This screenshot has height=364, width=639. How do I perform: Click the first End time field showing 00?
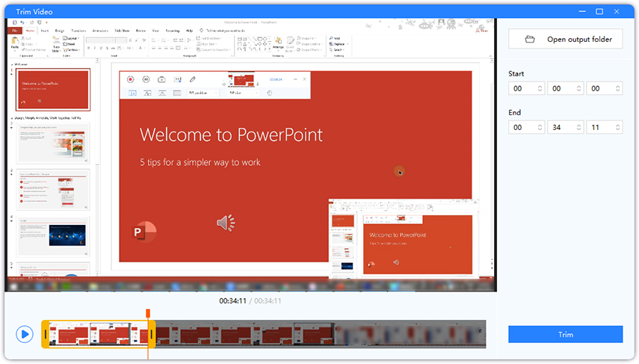click(526, 128)
